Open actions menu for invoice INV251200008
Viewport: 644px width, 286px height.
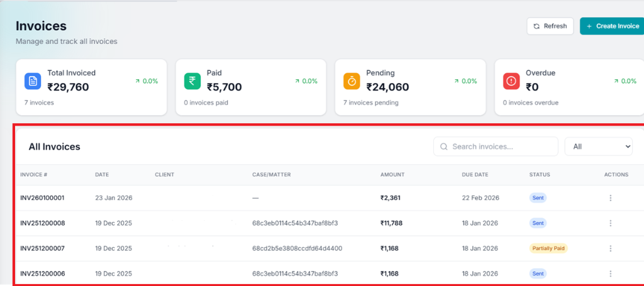pyautogui.click(x=610, y=223)
